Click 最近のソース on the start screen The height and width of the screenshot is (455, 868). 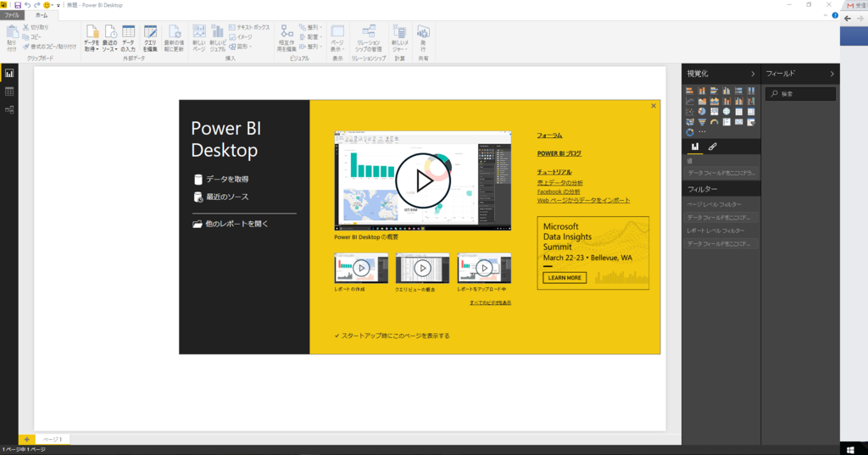(x=221, y=197)
